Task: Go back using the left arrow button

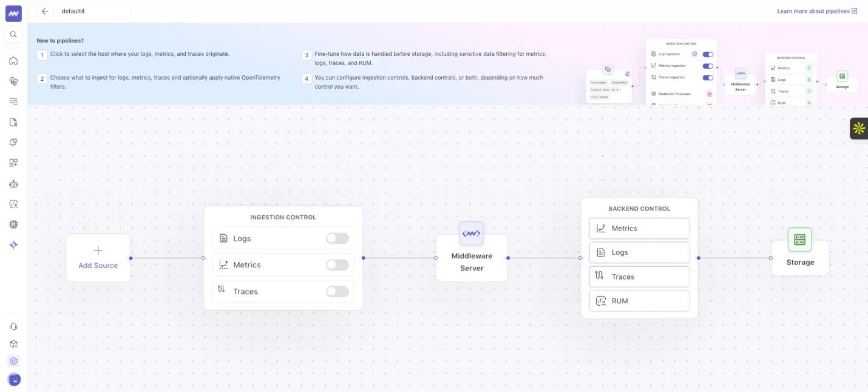Action: point(45,11)
